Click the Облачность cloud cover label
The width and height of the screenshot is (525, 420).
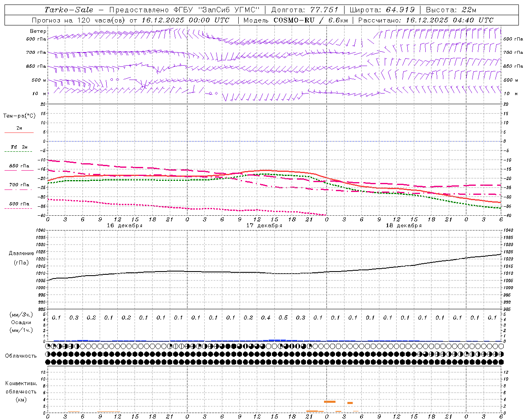[21, 356]
